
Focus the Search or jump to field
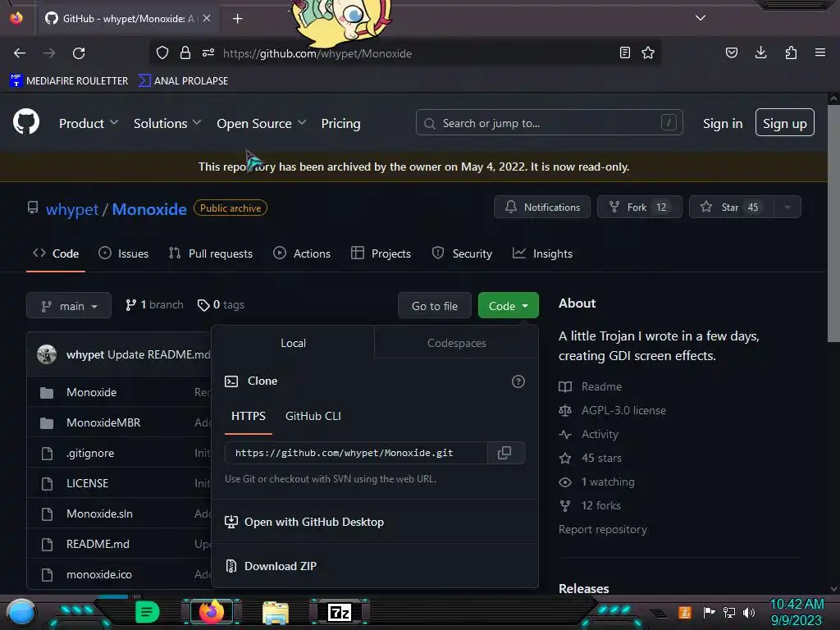pos(549,123)
